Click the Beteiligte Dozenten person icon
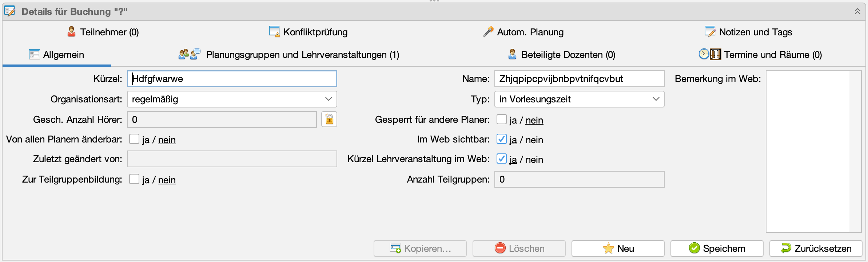 pyautogui.click(x=512, y=55)
